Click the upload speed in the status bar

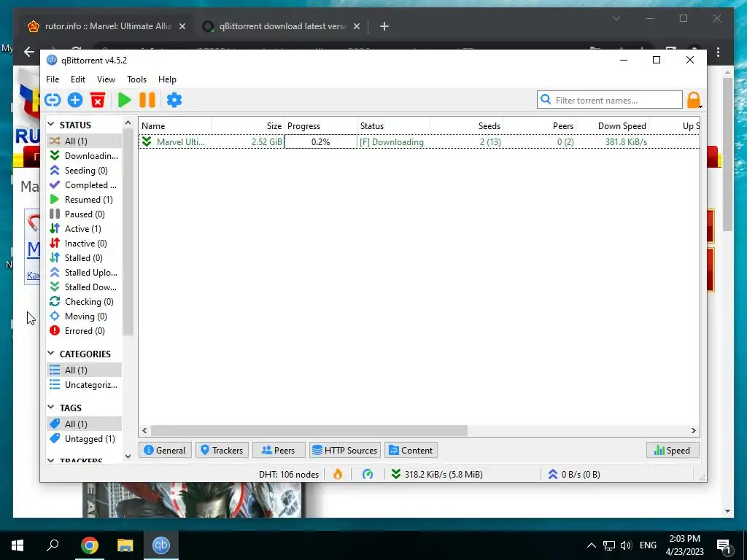point(574,474)
